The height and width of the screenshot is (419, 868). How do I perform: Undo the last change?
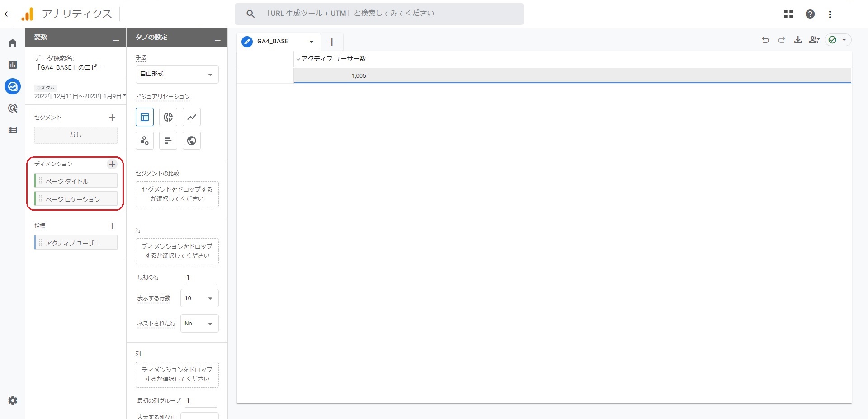[765, 40]
